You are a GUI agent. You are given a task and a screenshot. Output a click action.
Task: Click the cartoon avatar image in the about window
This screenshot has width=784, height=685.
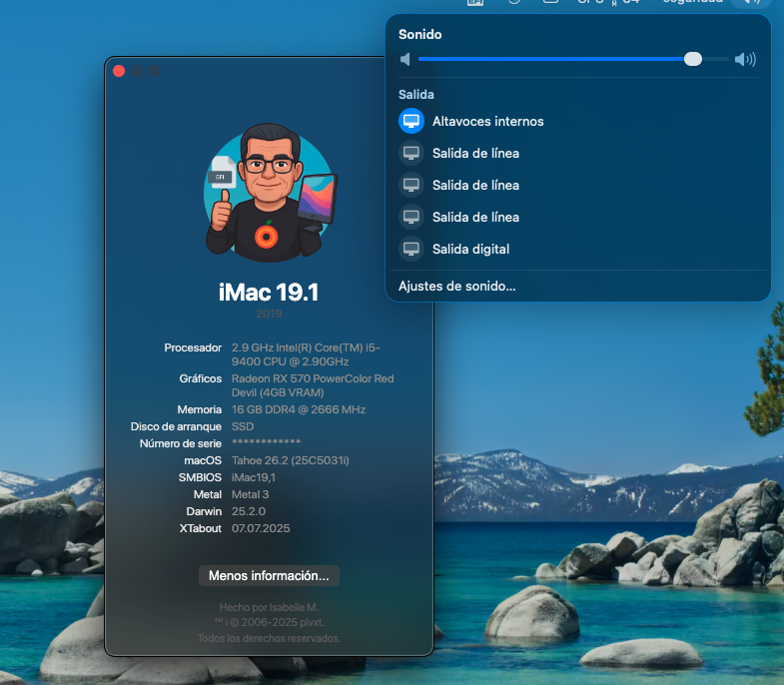(x=270, y=194)
